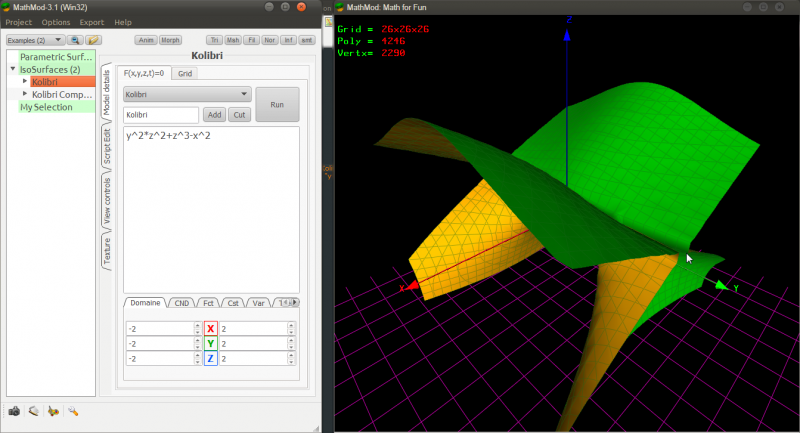Open the Options menu
Screen dimensions: 800x433
click(x=56, y=22)
